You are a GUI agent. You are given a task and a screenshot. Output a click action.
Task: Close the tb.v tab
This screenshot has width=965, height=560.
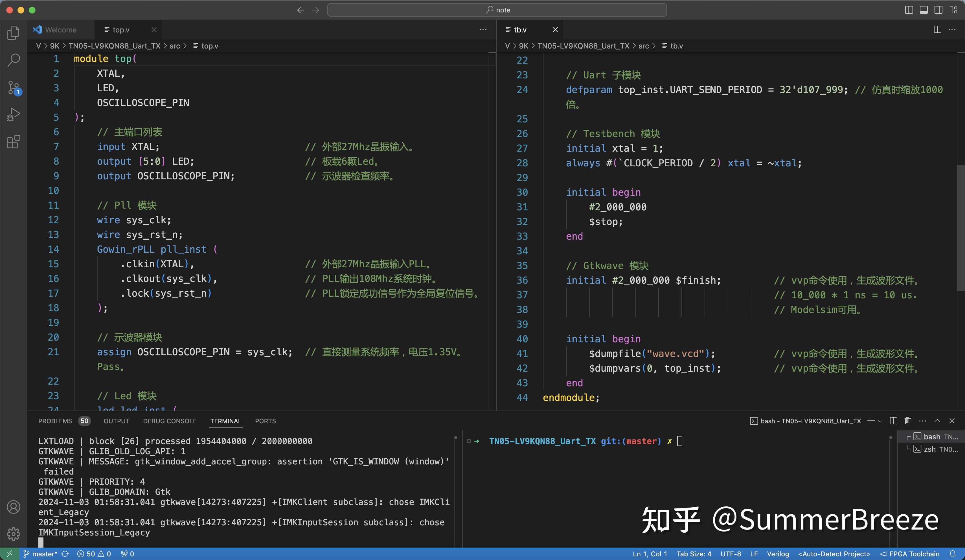click(555, 30)
